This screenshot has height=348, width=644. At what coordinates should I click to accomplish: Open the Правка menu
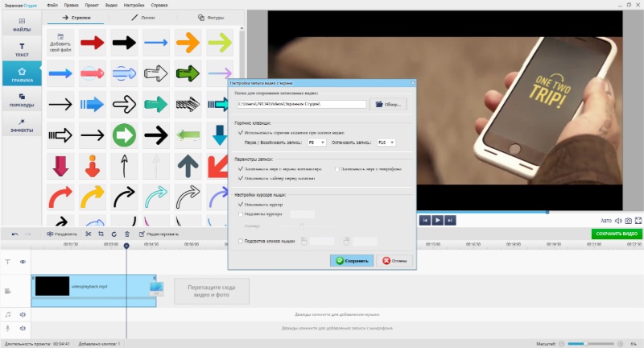coord(71,6)
